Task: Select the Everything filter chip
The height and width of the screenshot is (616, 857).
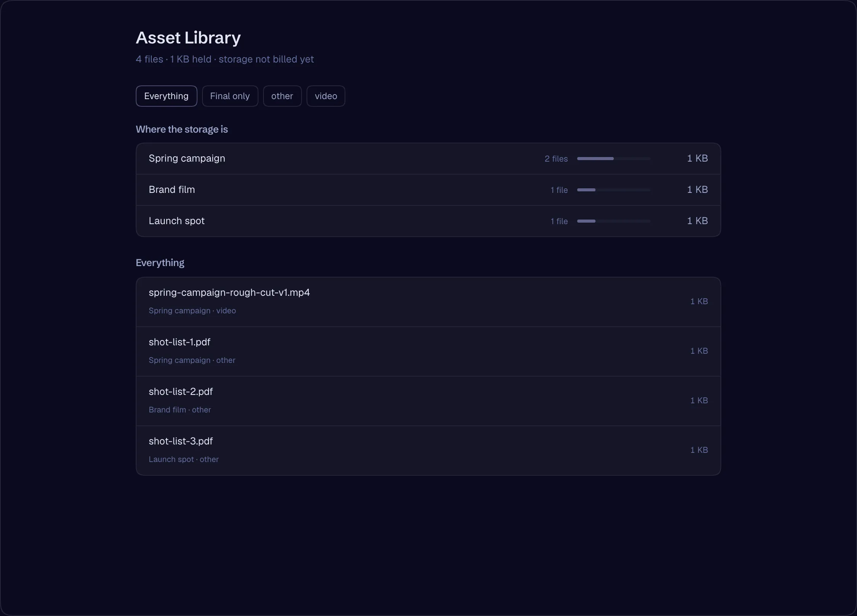Action: point(166,96)
